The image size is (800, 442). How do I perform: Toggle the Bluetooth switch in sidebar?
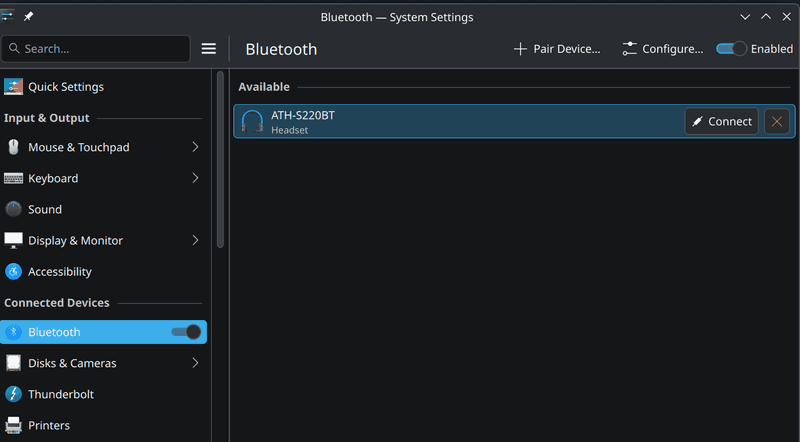(x=186, y=332)
